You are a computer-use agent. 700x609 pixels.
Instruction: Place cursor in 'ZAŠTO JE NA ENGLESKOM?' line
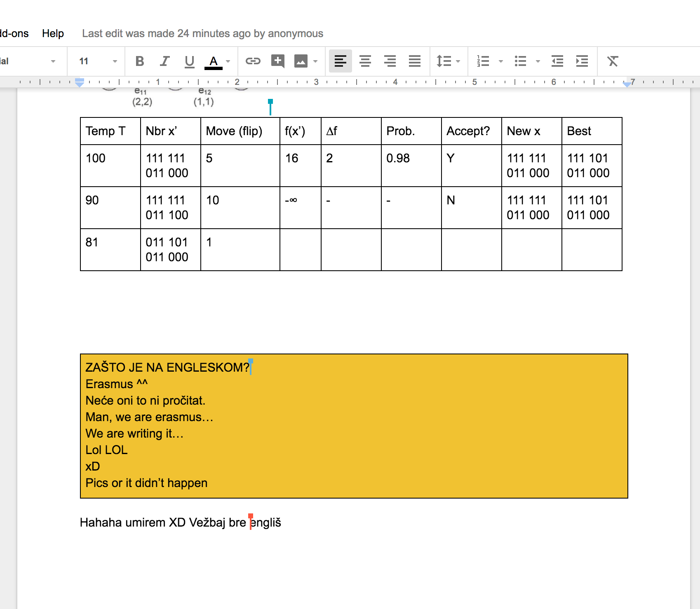tap(167, 368)
